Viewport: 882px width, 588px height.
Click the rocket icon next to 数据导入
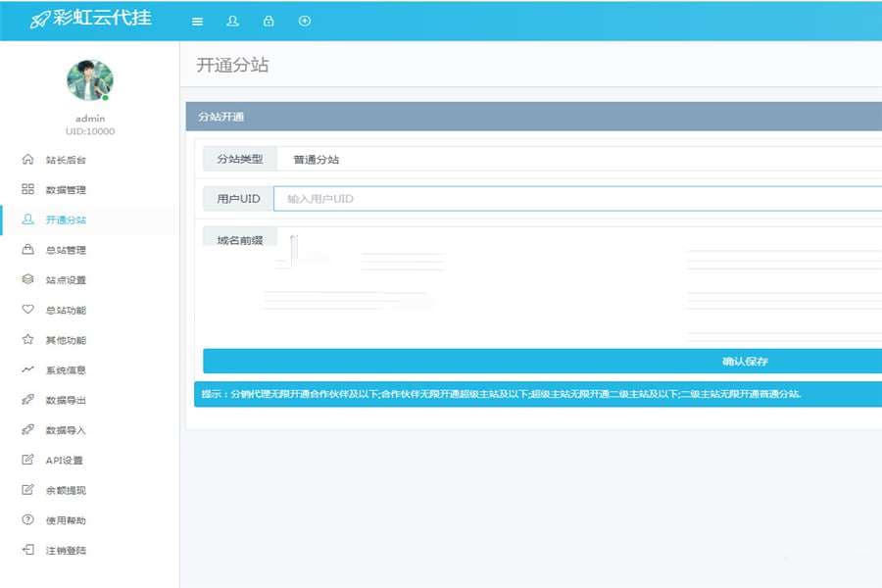point(27,429)
